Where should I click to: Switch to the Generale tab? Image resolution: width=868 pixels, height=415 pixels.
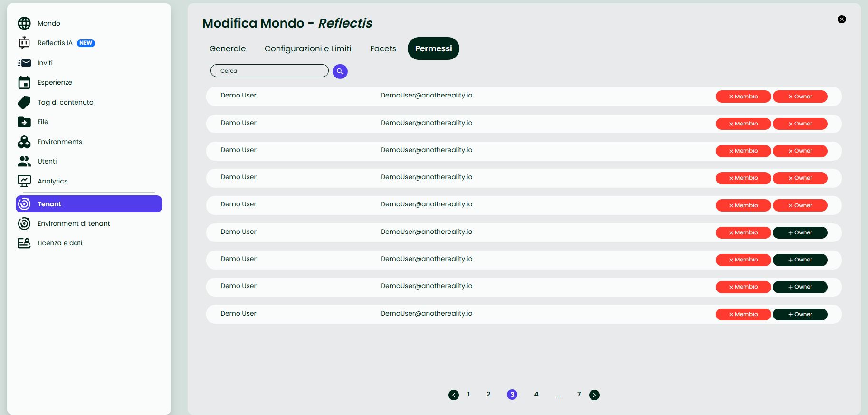point(228,48)
